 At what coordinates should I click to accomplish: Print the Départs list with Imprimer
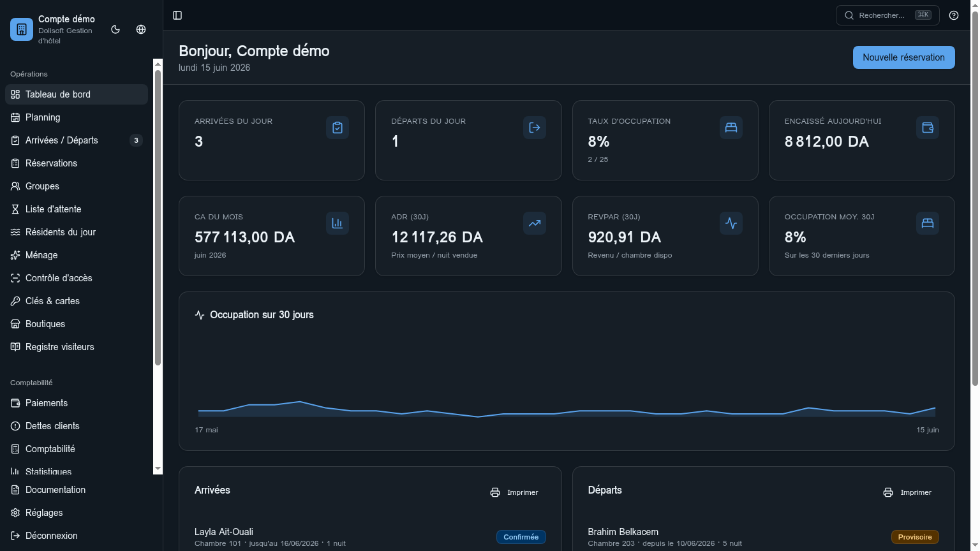click(907, 492)
